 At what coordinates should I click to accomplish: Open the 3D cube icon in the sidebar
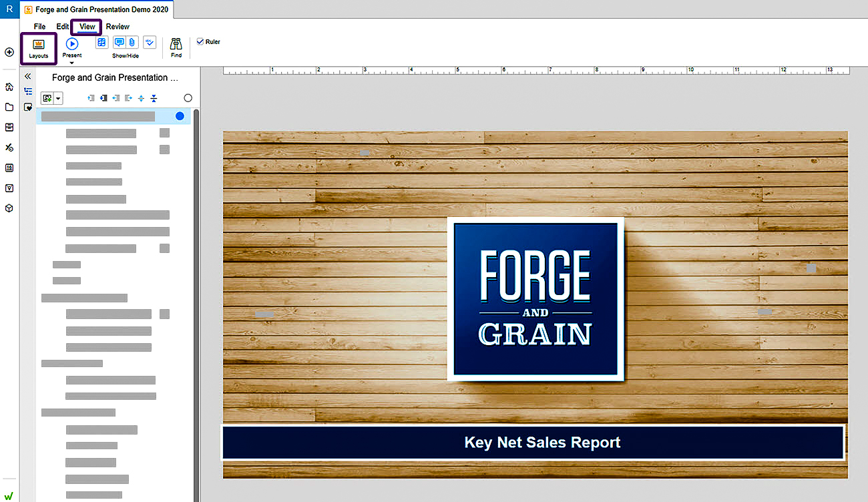(9, 208)
